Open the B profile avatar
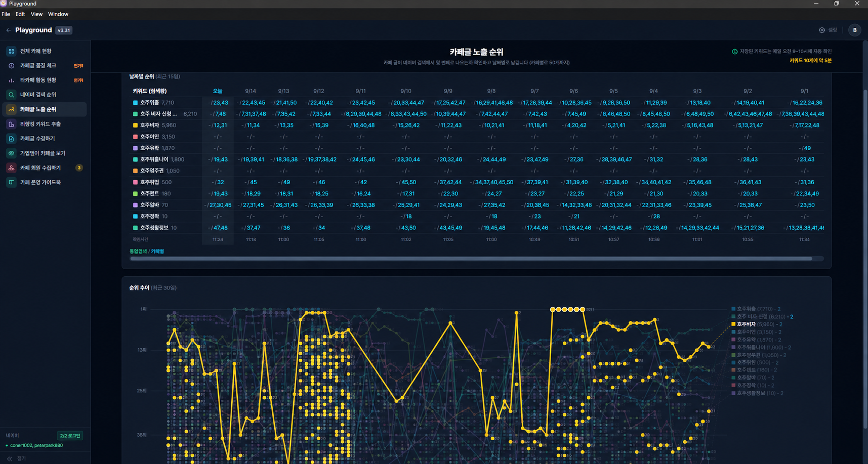This screenshot has width=868, height=464. [855, 30]
